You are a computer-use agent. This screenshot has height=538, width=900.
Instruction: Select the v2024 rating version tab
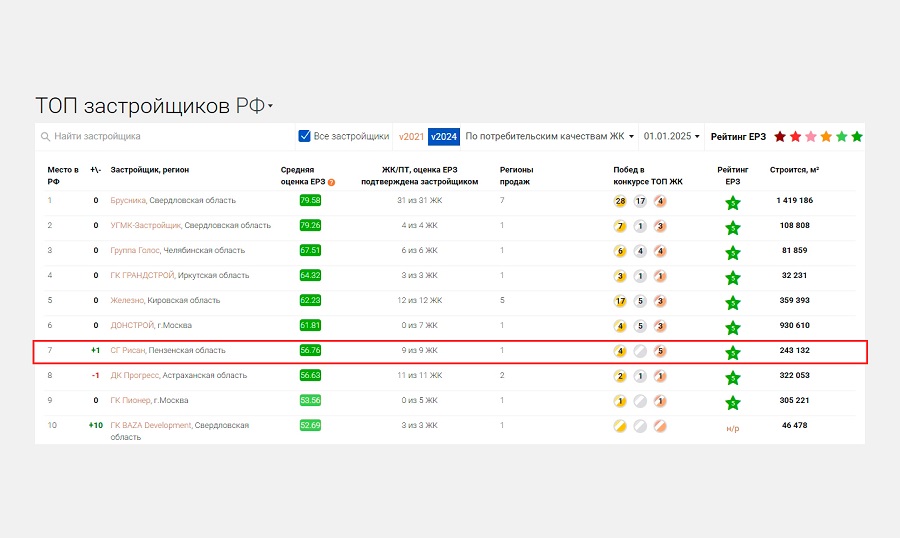pos(444,136)
